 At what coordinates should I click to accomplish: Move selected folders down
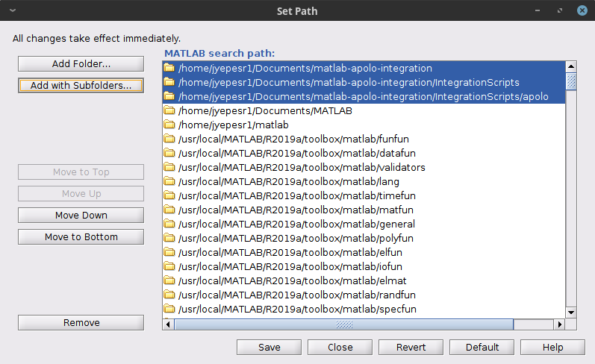81,215
